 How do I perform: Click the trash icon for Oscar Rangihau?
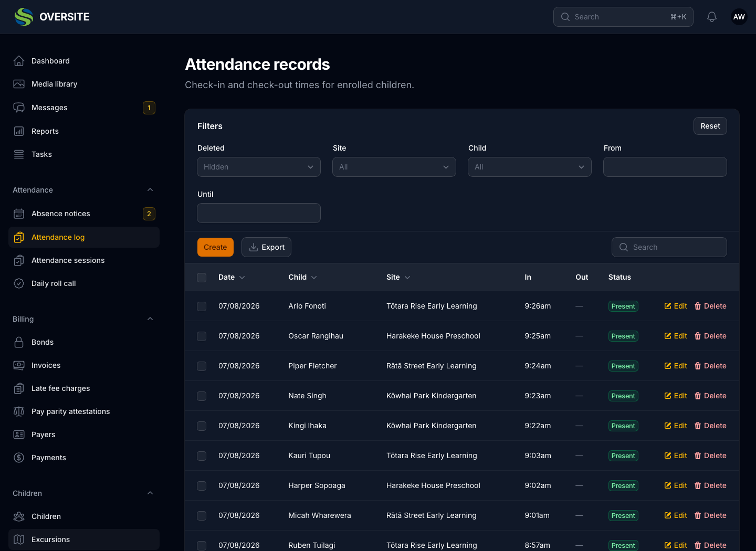(698, 336)
